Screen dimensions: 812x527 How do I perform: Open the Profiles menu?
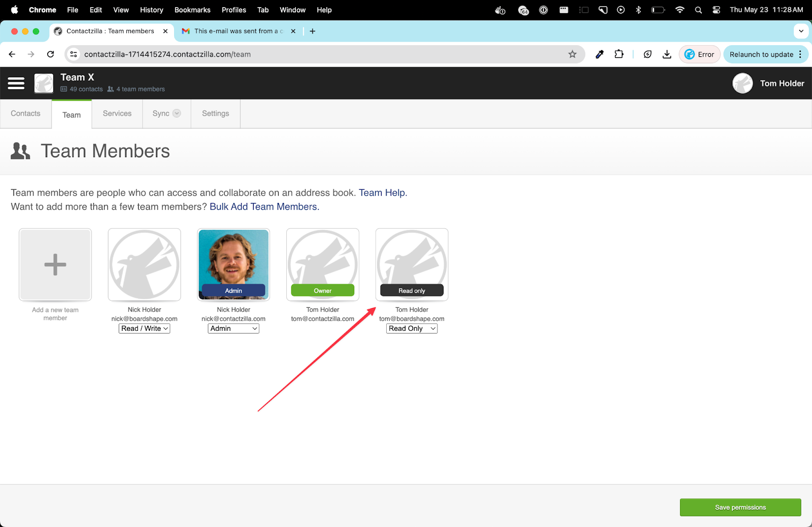pyautogui.click(x=234, y=10)
